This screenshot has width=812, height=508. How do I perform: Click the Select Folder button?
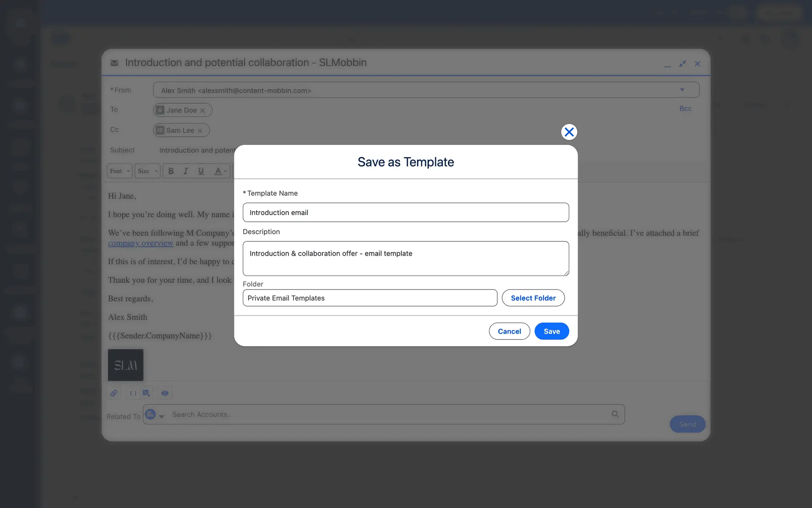(533, 298)
